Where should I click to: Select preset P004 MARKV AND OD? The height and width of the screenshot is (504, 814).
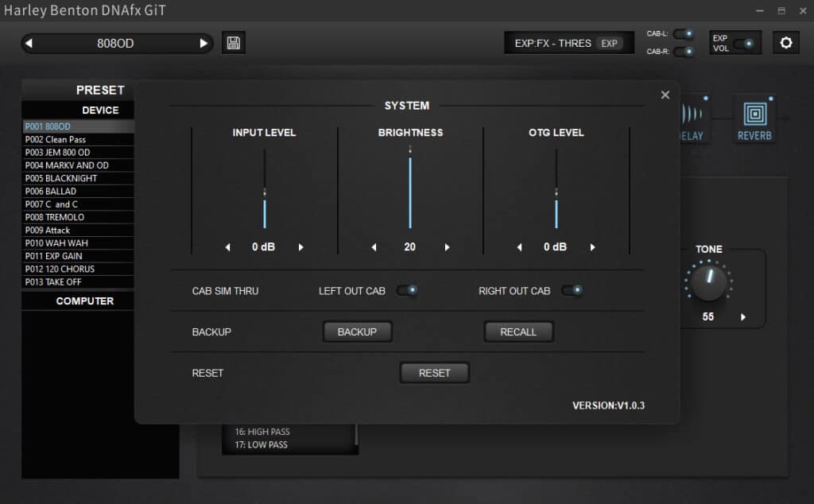coord(78,165)
